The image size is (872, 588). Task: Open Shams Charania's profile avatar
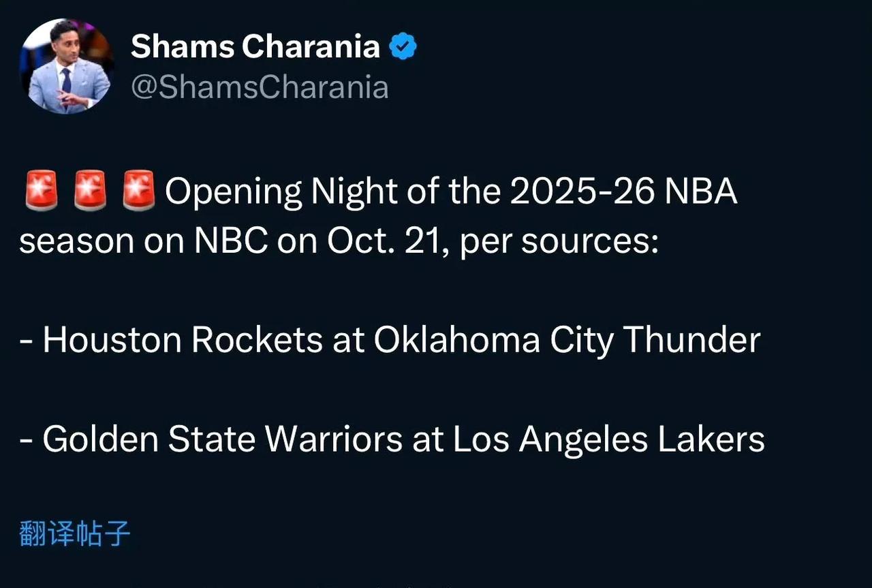66,66
